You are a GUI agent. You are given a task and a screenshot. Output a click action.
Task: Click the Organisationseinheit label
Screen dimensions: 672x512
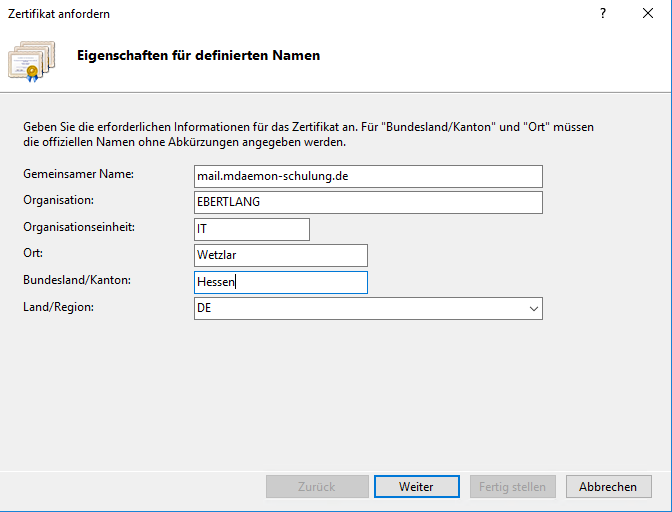coord(79,227)
